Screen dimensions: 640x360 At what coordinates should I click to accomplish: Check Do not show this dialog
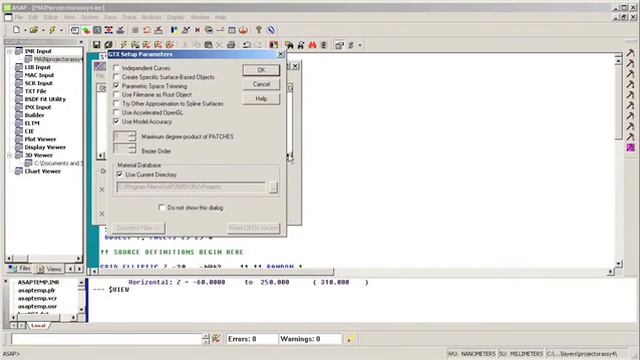162,207
